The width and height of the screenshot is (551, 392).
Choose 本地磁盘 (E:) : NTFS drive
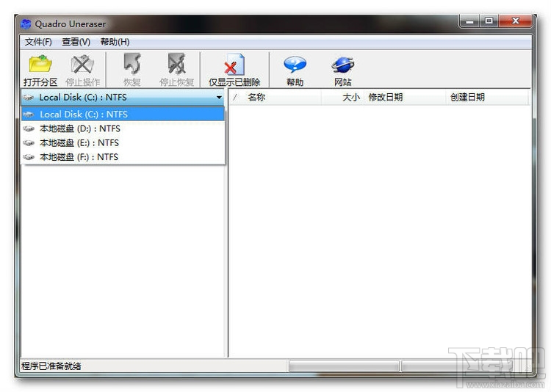point(123,142)
